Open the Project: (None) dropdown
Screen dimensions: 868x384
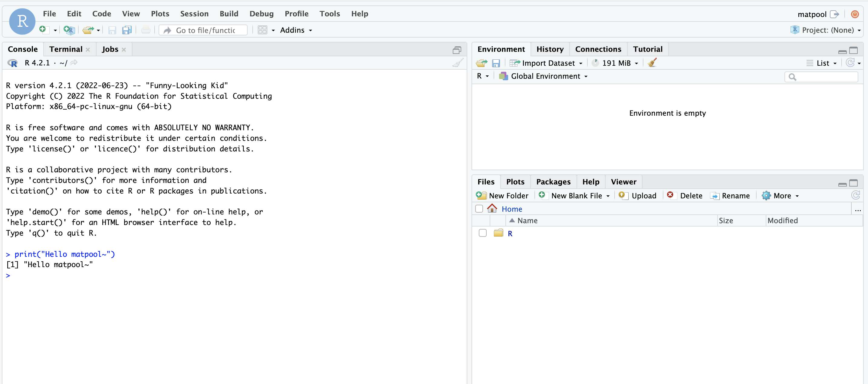click(826, 30)
